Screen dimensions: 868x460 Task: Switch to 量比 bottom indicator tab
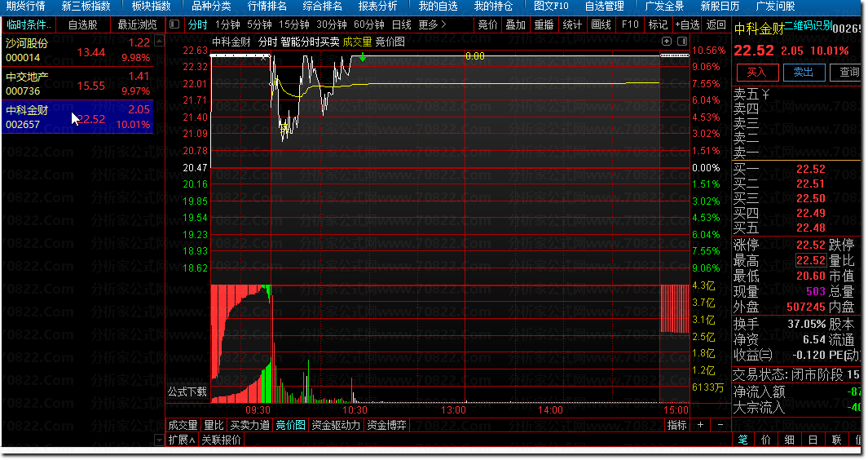pyautogui.click(x=214, y=425)
